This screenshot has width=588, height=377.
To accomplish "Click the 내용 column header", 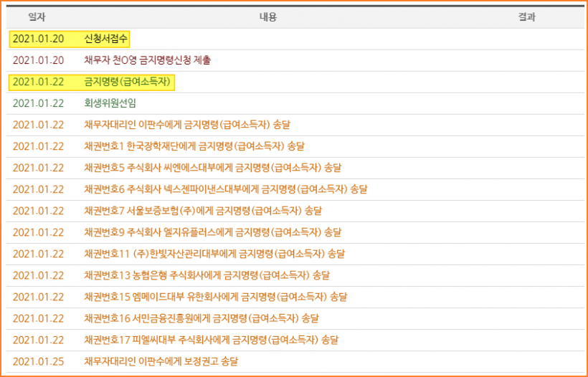I will [x=267, y=17].
